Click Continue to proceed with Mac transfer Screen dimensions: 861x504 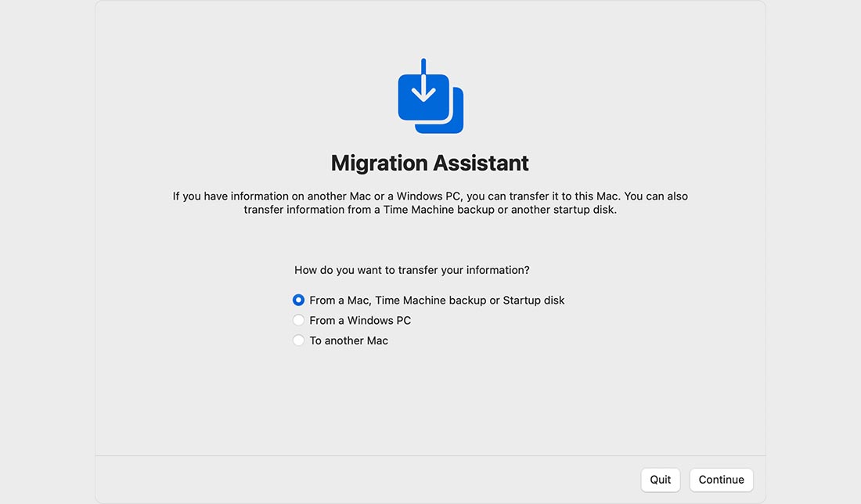[720, 480]
